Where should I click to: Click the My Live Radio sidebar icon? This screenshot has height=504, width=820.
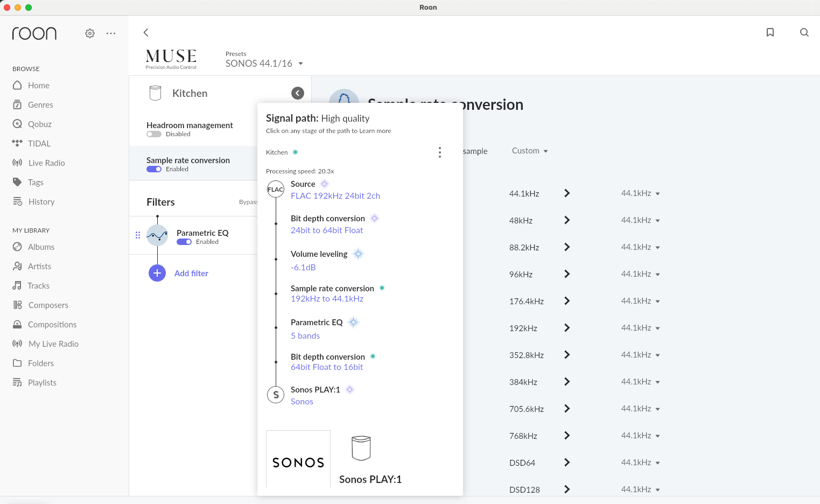(x=17, y=344)
